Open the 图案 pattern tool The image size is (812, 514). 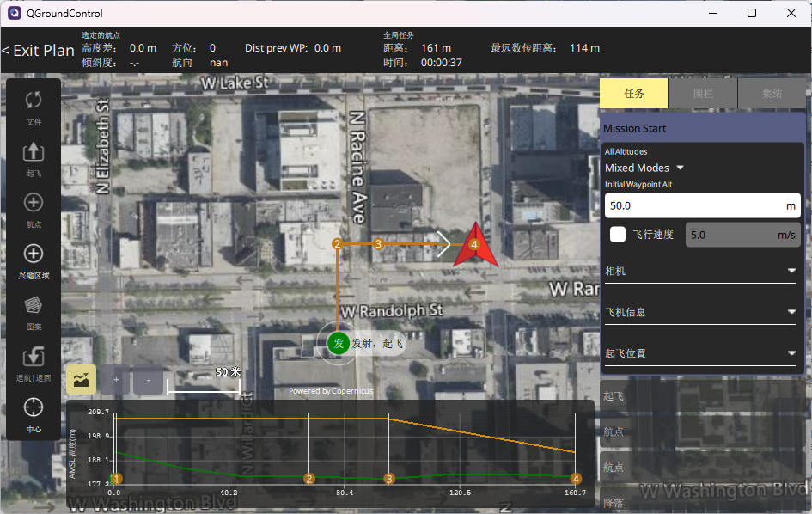pyautogui.click(x=34, y=313)
